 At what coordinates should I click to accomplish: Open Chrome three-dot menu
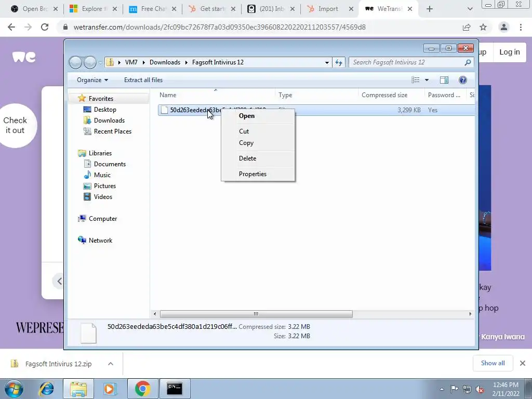(521, 27)
